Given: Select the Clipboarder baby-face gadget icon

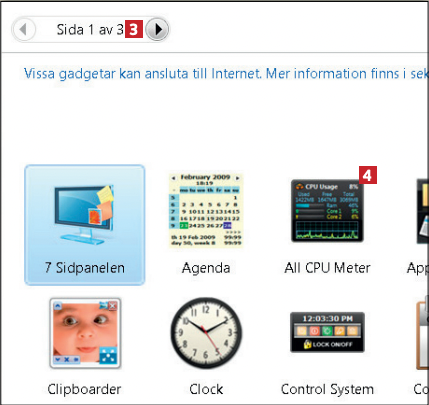Looking at the screenshot, I should pyautogui.click(x=85, y=333).
